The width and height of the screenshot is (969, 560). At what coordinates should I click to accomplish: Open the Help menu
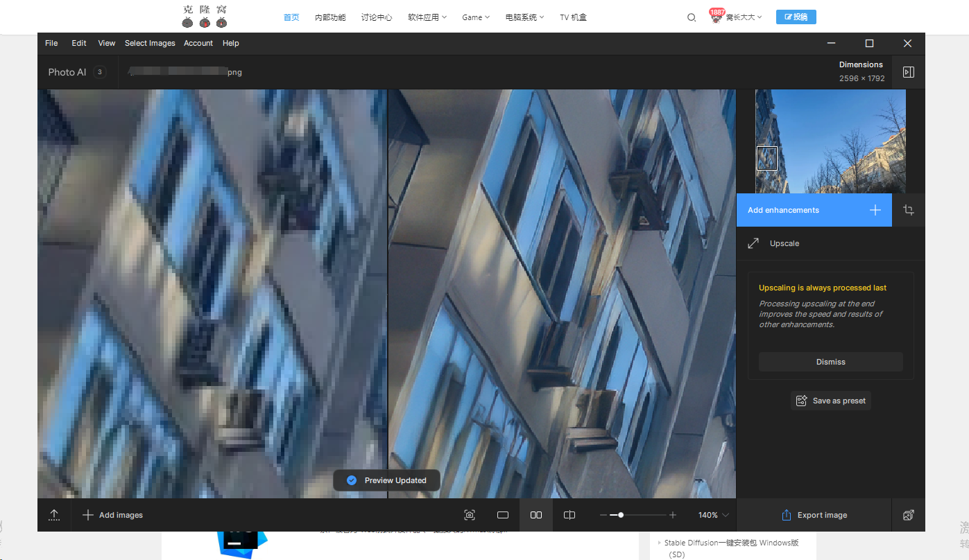231,43
